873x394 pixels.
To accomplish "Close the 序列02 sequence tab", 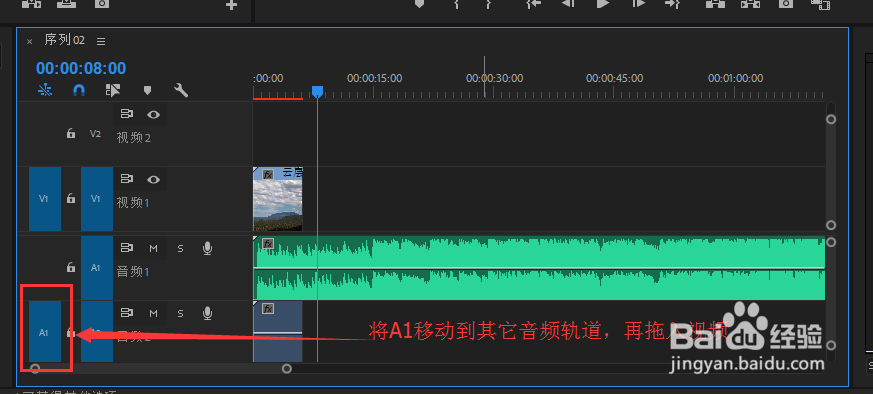I will tap(30, 41).
